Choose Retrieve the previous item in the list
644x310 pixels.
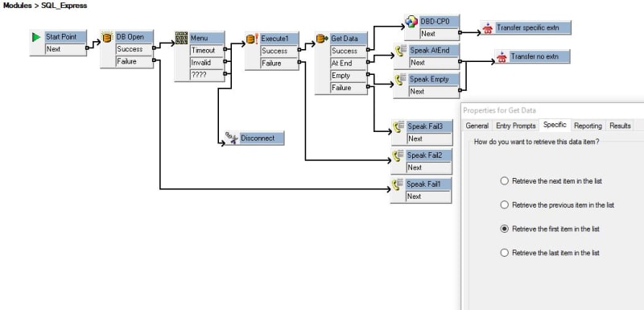[x=505, y=205]
